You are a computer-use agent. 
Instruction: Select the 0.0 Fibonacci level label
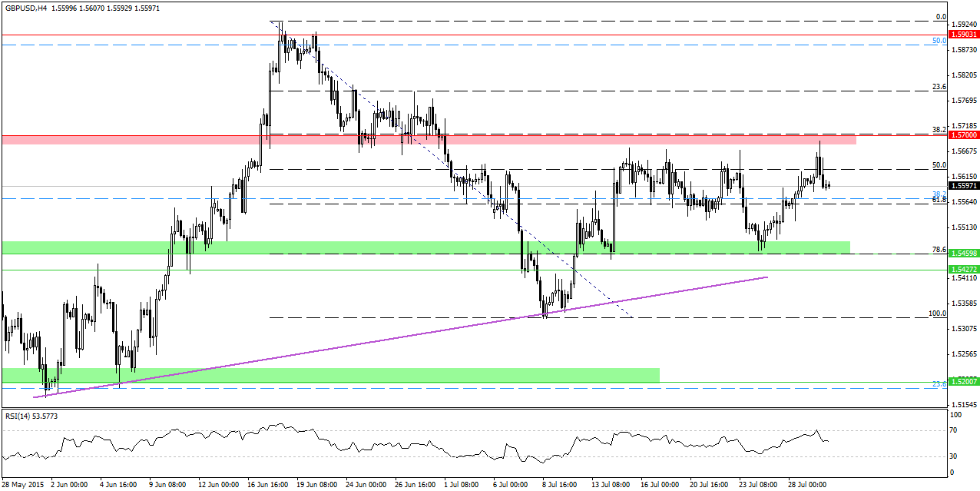point(940,17)
